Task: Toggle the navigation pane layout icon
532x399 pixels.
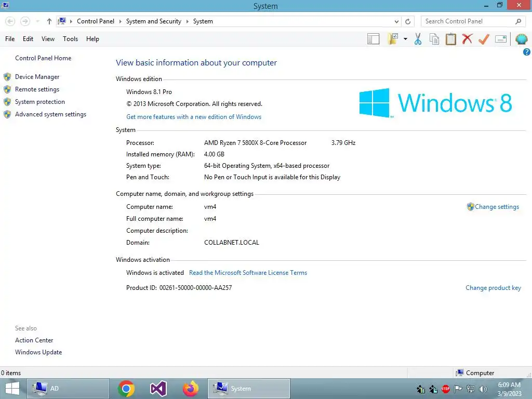Action: (x=373, y=39)
